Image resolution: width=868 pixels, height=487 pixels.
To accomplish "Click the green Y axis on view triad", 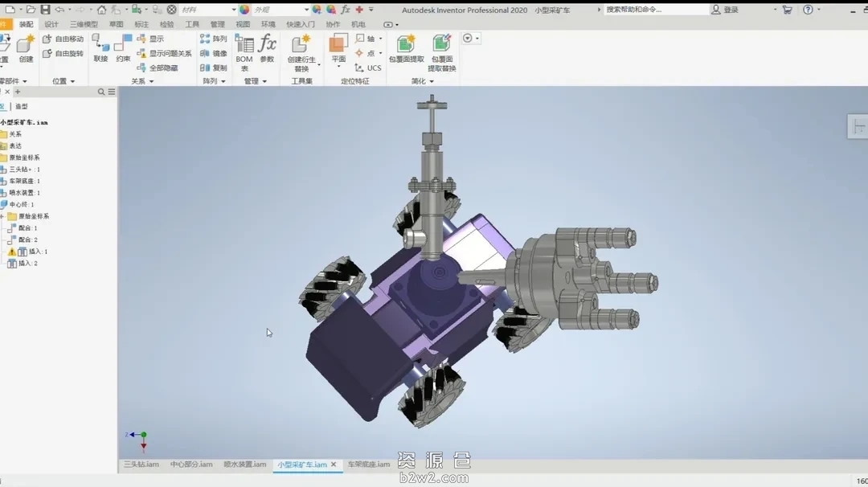I will pos(144,433).
